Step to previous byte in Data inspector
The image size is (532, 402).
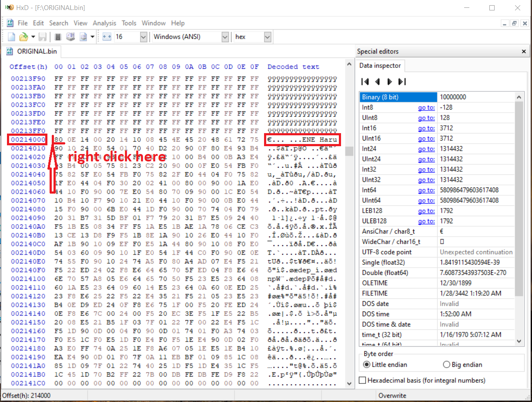click(x=378, y=81)
